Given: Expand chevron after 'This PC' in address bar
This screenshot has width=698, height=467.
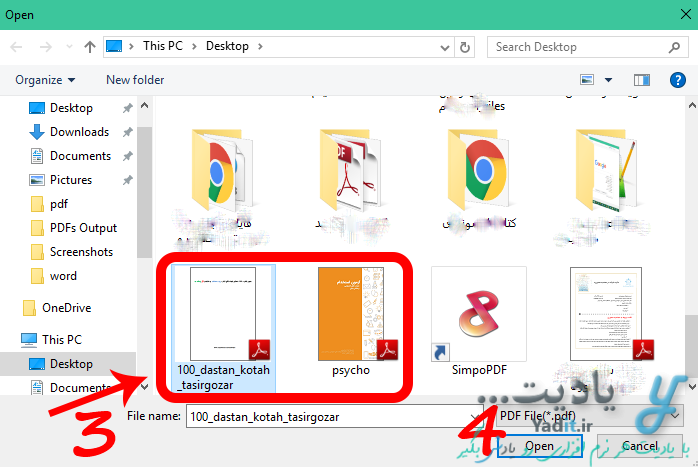Looking at the screenshot, I should point(194,46).
